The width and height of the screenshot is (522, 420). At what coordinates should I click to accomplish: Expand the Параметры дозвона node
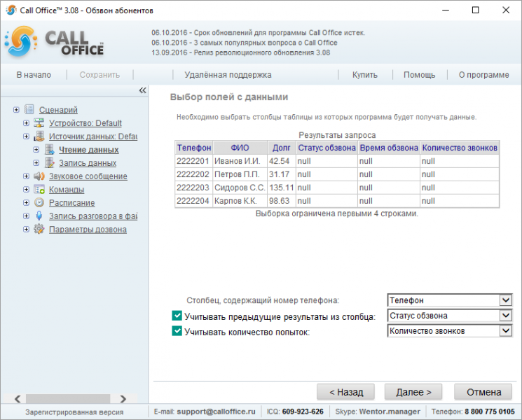tap(27, 229)
